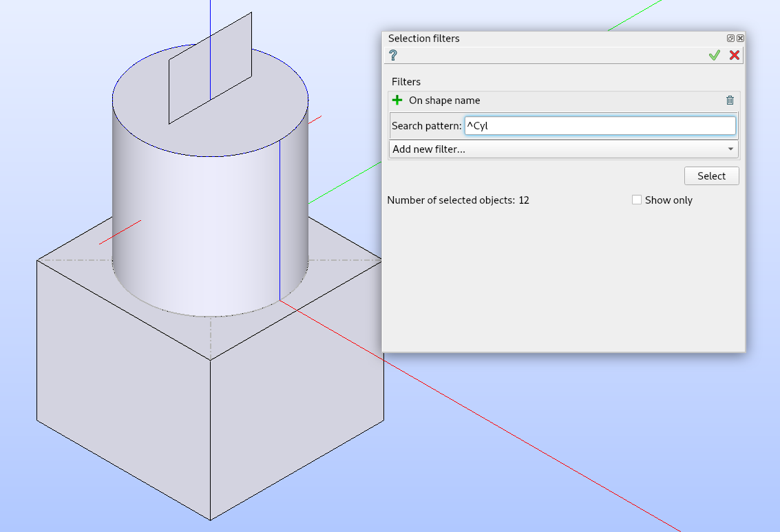Viewport: 780px width, 532px height.
Task: Select the blue vertical seam edge on cylinder
Action: click(280, 220)
